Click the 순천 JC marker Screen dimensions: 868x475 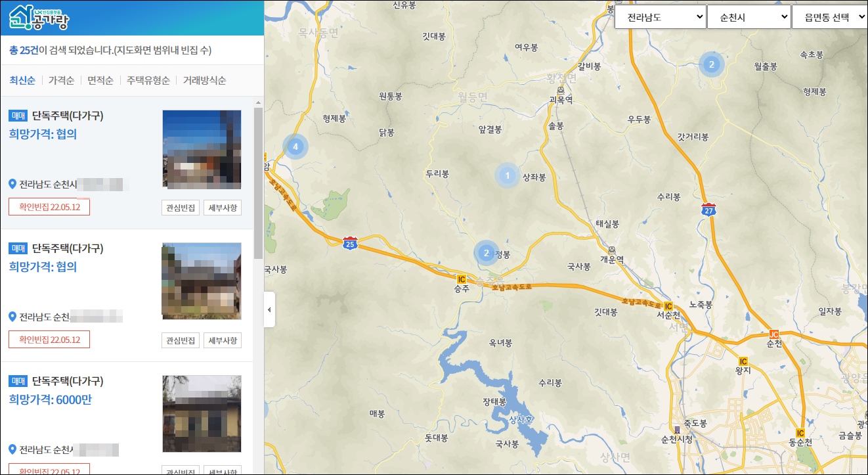773,334
